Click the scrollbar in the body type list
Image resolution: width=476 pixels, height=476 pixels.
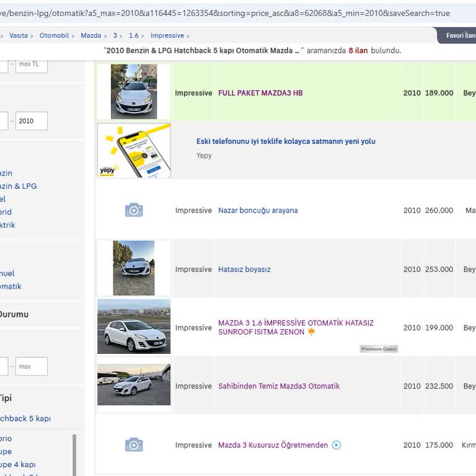pos(74,454)
